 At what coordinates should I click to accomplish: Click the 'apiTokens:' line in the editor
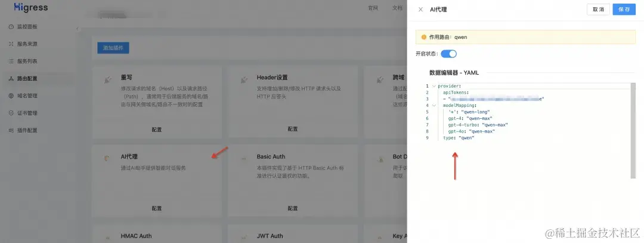(456, 93)
